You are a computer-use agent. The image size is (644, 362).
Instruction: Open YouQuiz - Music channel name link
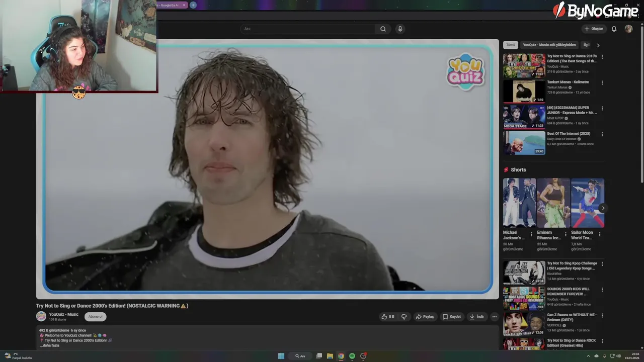[x=63, y=314]
